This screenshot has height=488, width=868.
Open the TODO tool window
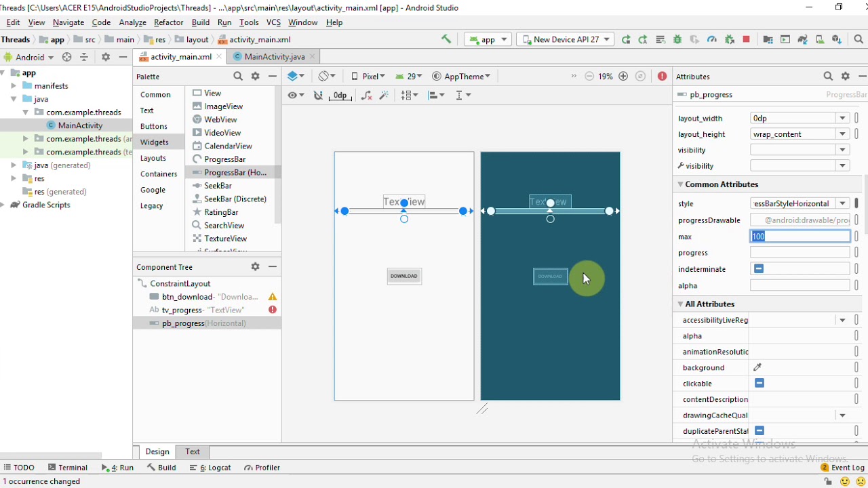(18, 468)
